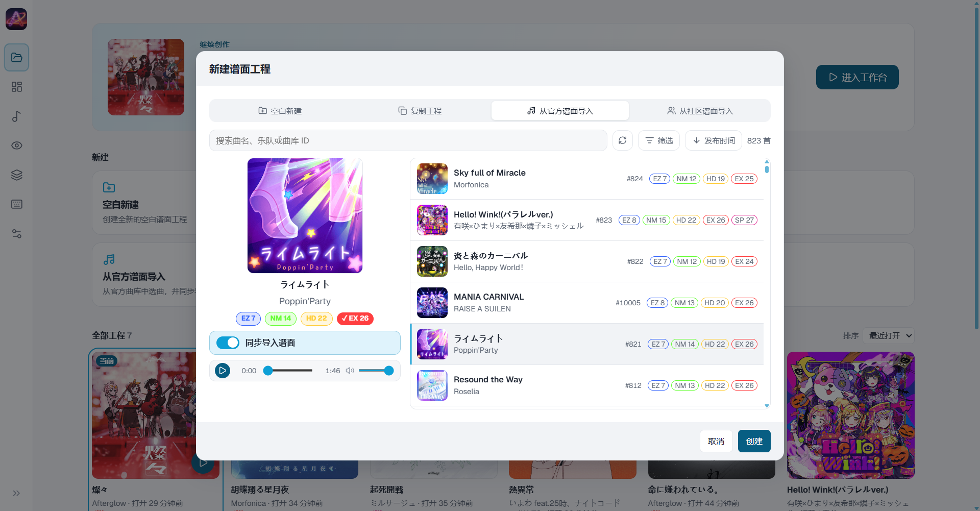This screenshot has height=511, width=980.
Task: Expand the sidebar with double chevron
Action: click(x=16, y=493)
